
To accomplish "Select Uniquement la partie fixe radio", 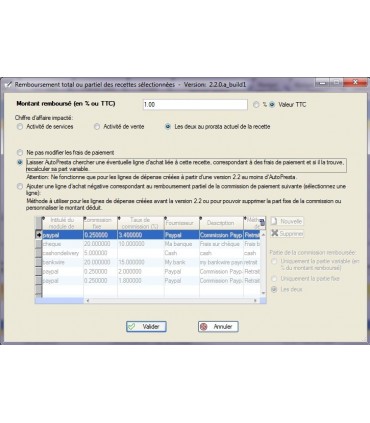I will (274, 279).
